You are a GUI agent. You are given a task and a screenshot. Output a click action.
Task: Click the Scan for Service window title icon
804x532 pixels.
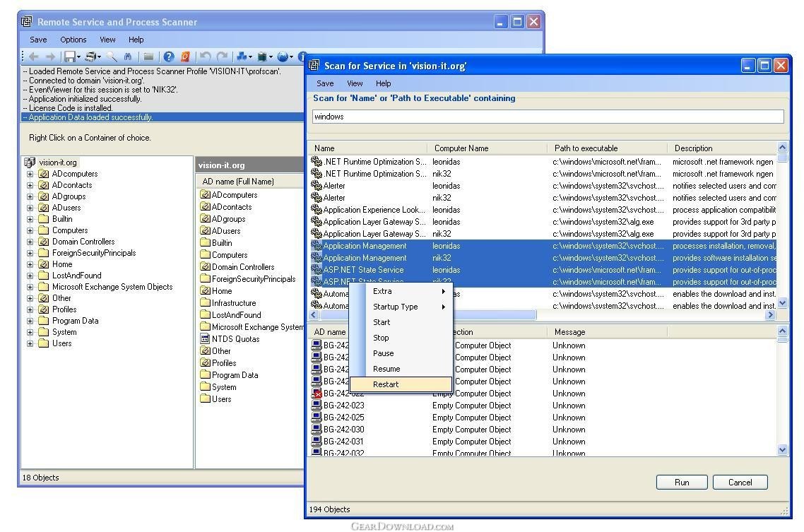(314, 66)
